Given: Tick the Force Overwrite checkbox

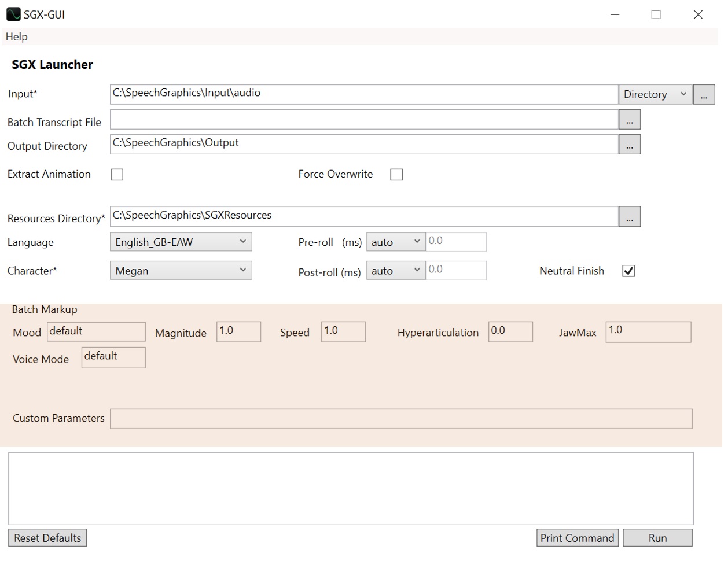Looking at the screenshot, I should click(396, 175).
